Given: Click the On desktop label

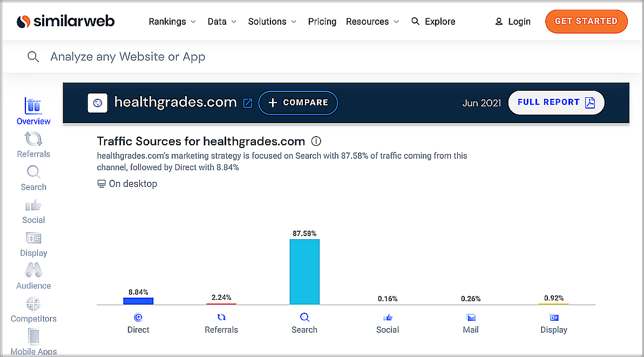Looking at the screenshot, I should 133,184.
